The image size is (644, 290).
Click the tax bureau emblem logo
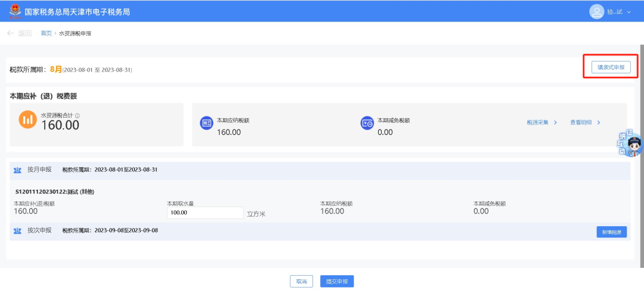point(15,11)
